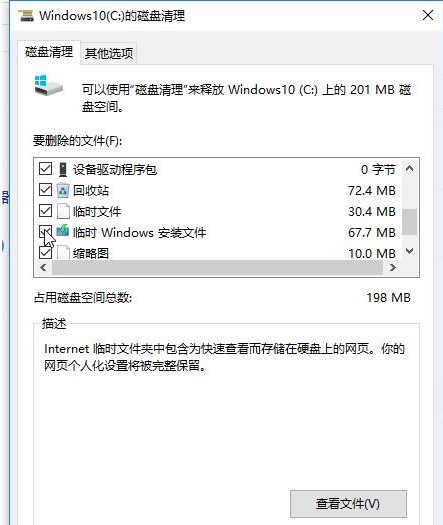Toggle the 临时文件 checkbox
The image size is (443, 525).
pos(45,211)
